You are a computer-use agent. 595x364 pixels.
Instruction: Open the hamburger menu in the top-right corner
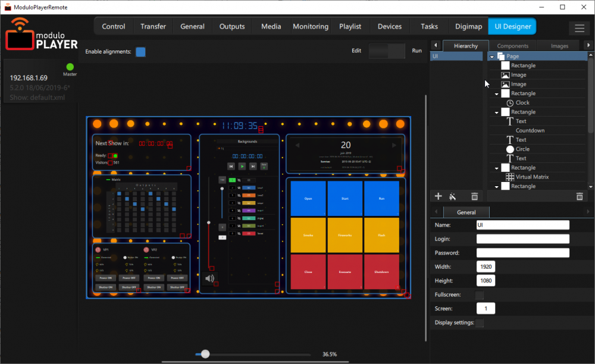click(579, 28)
